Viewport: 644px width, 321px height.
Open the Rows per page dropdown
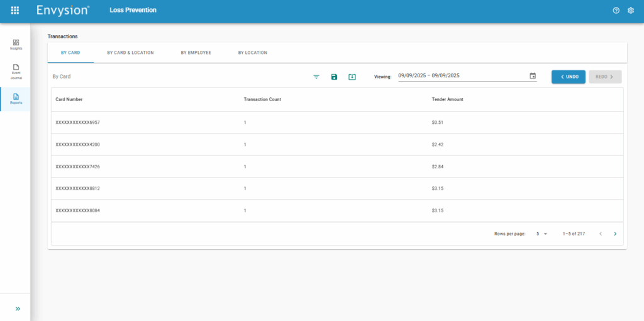coord(541,234)
